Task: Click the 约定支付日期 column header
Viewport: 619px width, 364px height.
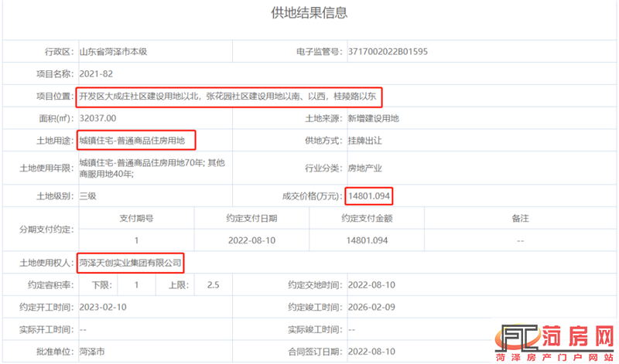Action: coord(251,218)
